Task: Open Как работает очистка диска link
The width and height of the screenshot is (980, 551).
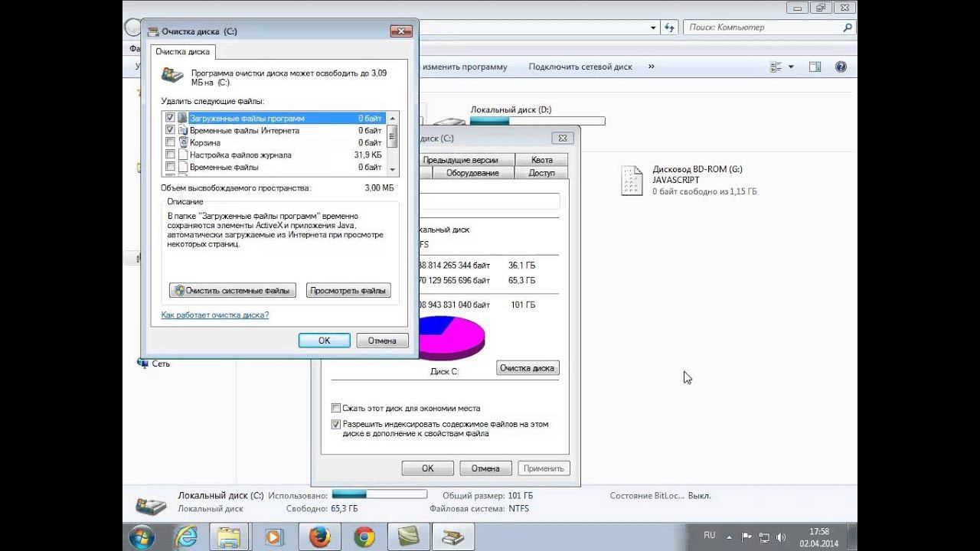Action: [x=215, y=315]
